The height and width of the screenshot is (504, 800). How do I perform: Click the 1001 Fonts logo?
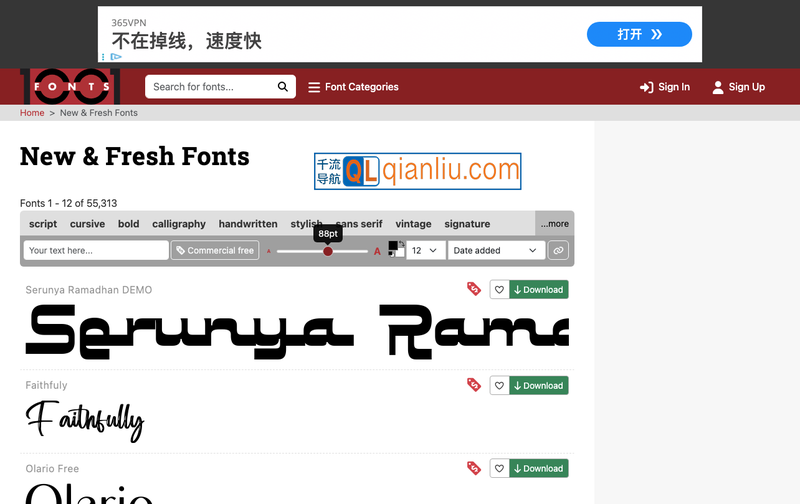(x=70, y=86)
